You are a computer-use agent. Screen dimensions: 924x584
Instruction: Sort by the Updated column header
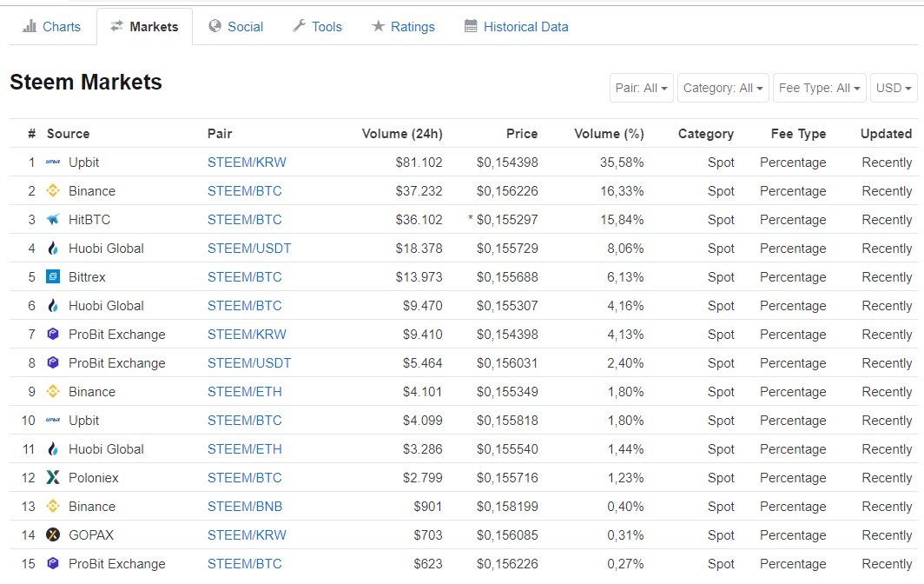click(887, 134)
